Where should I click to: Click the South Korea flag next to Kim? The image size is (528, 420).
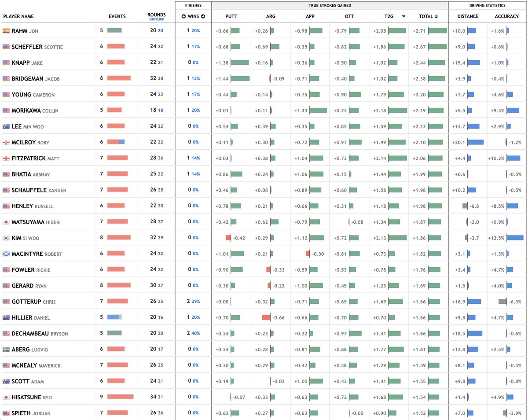(6, 238)
